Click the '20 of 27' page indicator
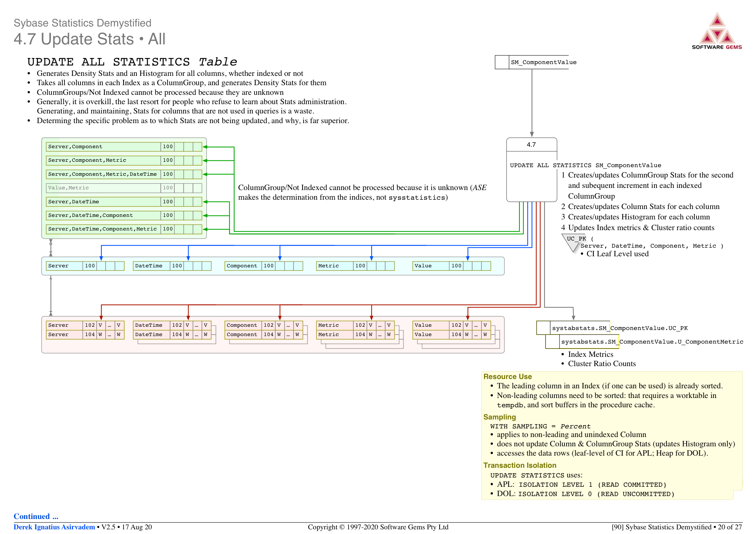Image resolution: width=756 pixels, height=534 pixels. (x=730, y=527)
